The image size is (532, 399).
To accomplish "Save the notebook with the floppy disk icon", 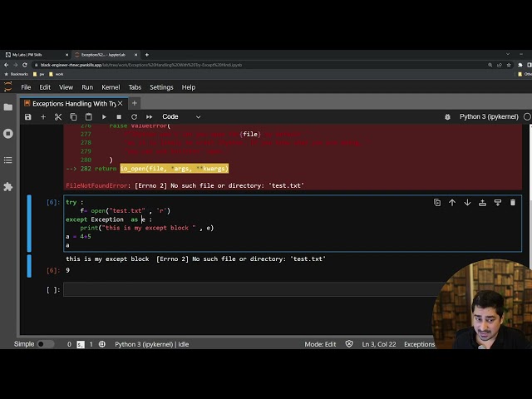I will pyautogui.click(x=27, y=117).
